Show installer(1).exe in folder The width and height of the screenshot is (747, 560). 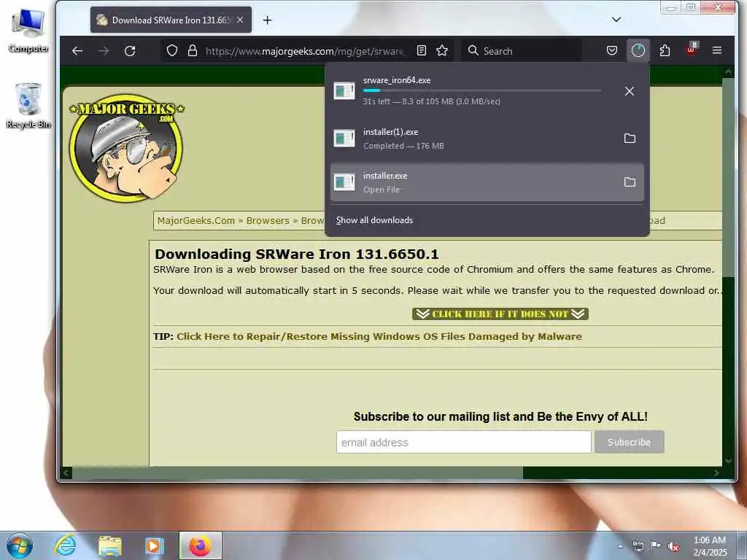[630, 138]
